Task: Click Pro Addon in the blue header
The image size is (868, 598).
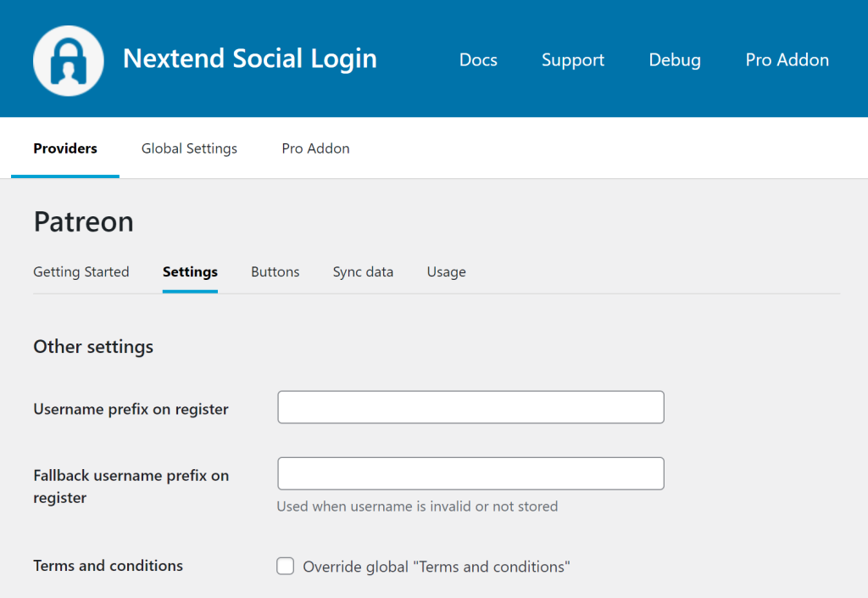Action: (x=787, y=60)
